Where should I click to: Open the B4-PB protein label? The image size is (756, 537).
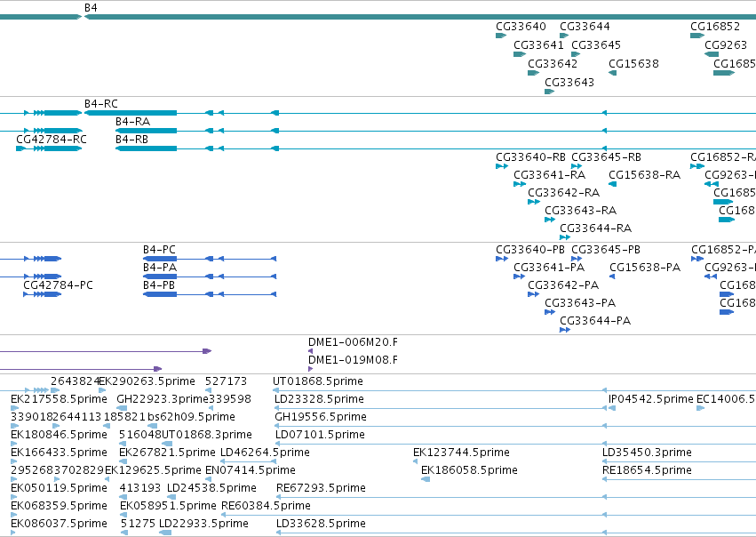159,285
